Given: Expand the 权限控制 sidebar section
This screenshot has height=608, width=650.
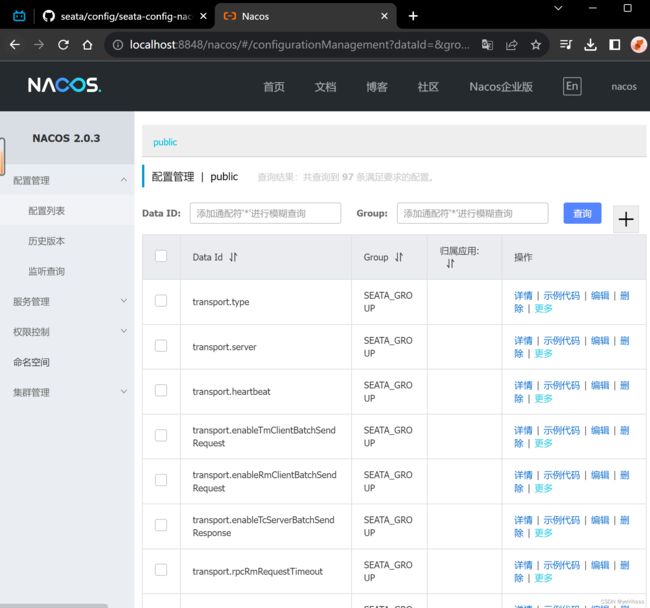Looking at the screenshot, I should (x=124, y=331).
